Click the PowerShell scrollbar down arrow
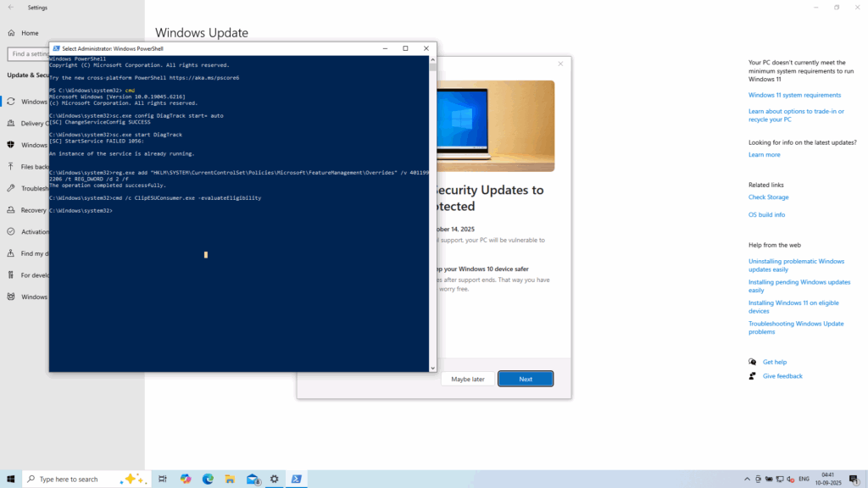This screenshot has width=868, height=488. 432,368
